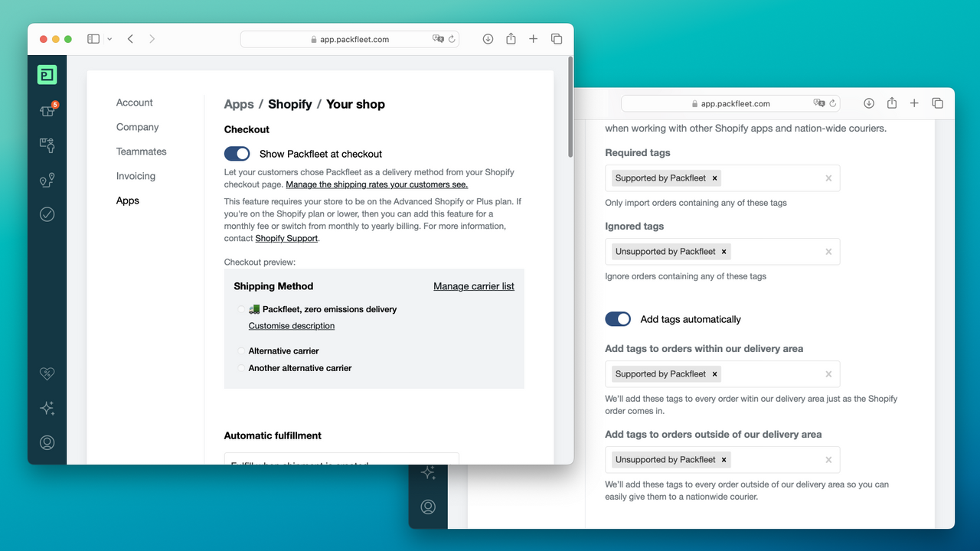Open the Manage carrier list link
The width and height of the screenshot is (980, 551).
pos(473,285)
